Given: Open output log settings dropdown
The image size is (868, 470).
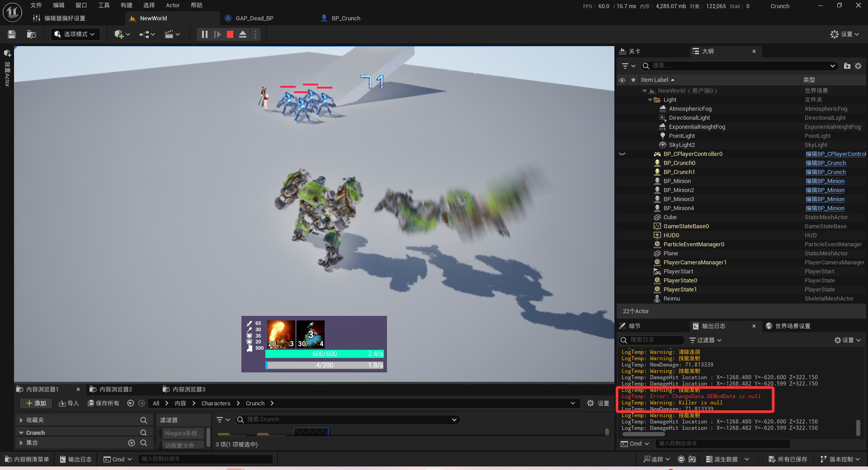Looking at the screenshot, I should tap(847, 340).
